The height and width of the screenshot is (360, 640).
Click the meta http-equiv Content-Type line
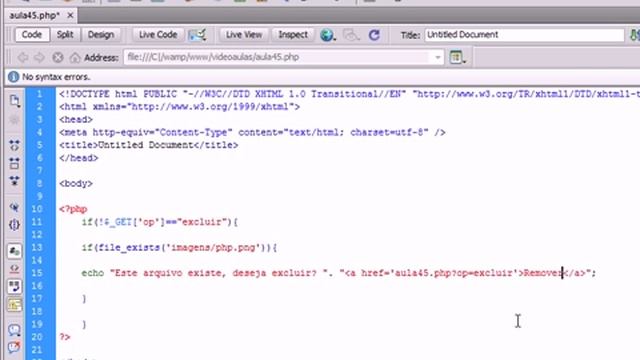252,132
